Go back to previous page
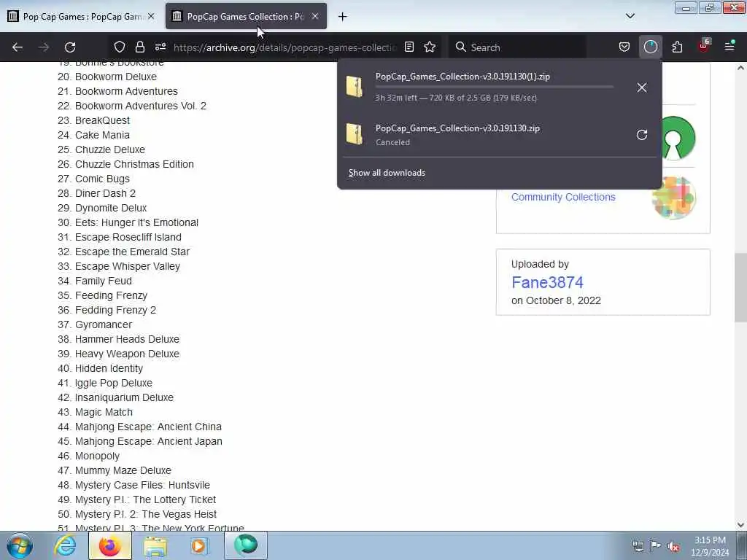Screen dimensions: 747x560 click(x=18, y=47)
